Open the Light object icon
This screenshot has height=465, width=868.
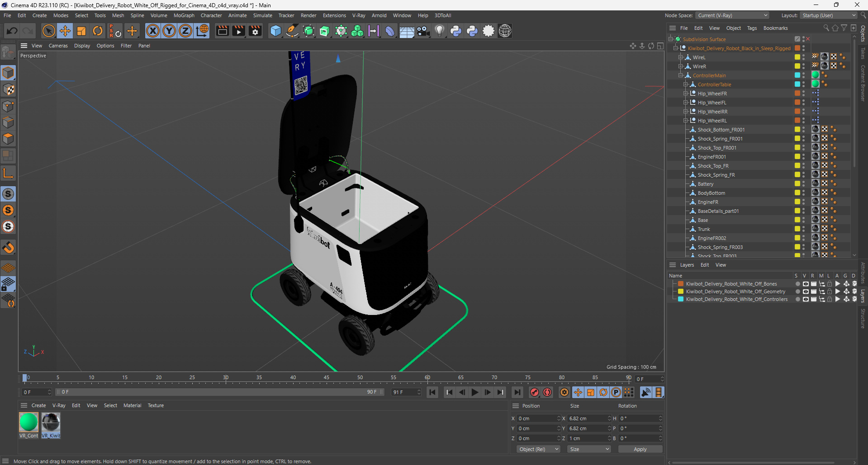coord(439,31)
